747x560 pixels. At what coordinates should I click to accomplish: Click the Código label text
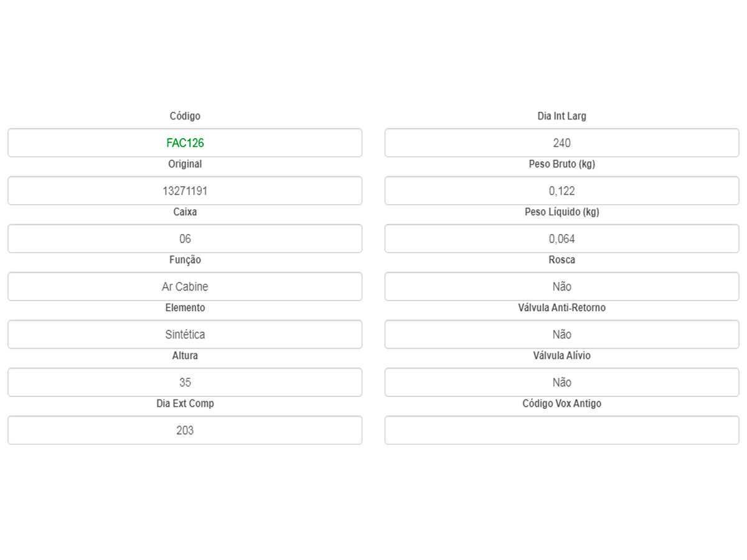[x=185, y=116]
